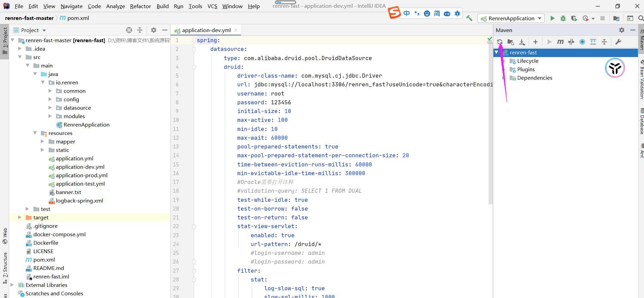The image size is (644, 298).
Task: Click the Sogou input method S logo
Action: point(395,13)
